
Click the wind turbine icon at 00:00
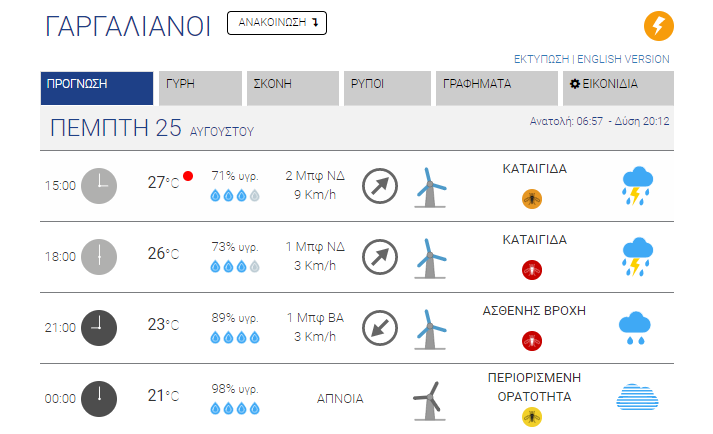tap(429, 400)
